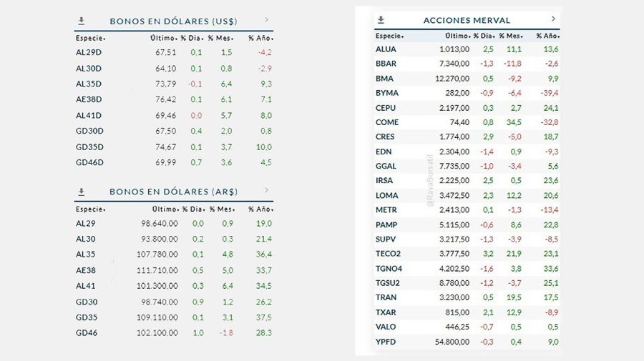644x361 pixels.
Task: Open AL30D bond in US$ table
Action: pyautogui.click(x=89, y=68)
